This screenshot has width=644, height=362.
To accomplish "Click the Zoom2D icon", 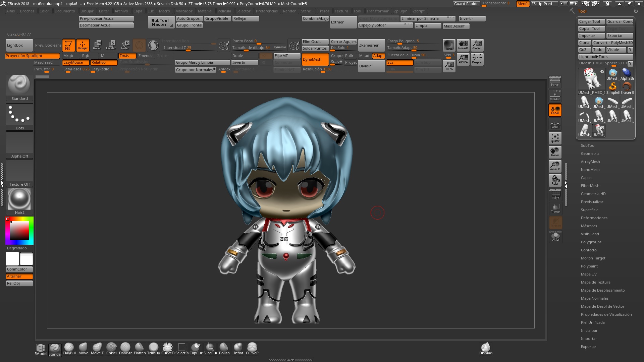I will (477, 45).
